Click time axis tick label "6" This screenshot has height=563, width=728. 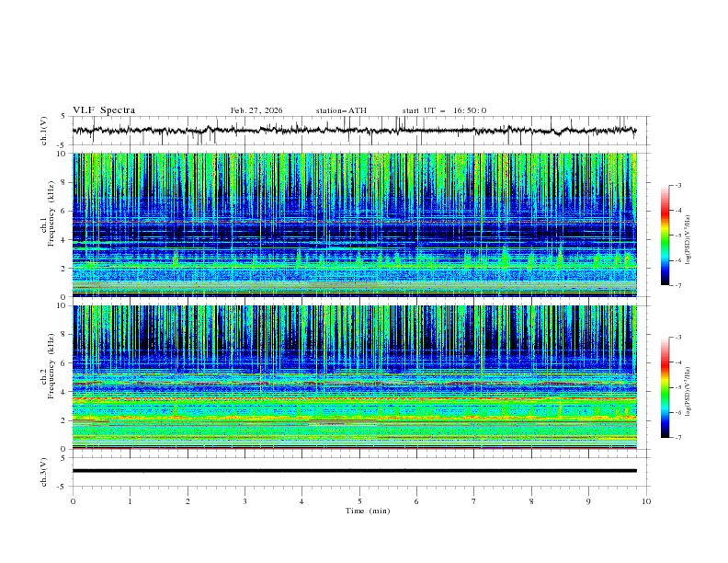point(417,501)
